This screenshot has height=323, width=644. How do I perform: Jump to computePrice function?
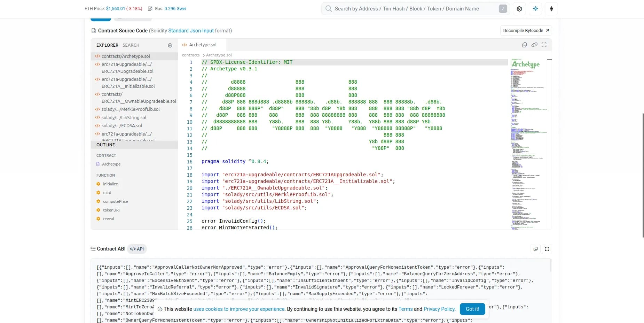coord(116,201)
